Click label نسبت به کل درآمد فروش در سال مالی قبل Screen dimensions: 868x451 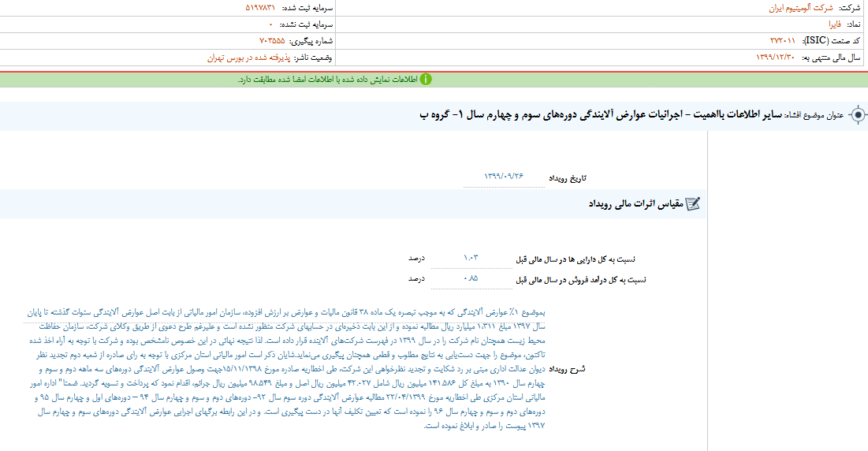(581, 279)
